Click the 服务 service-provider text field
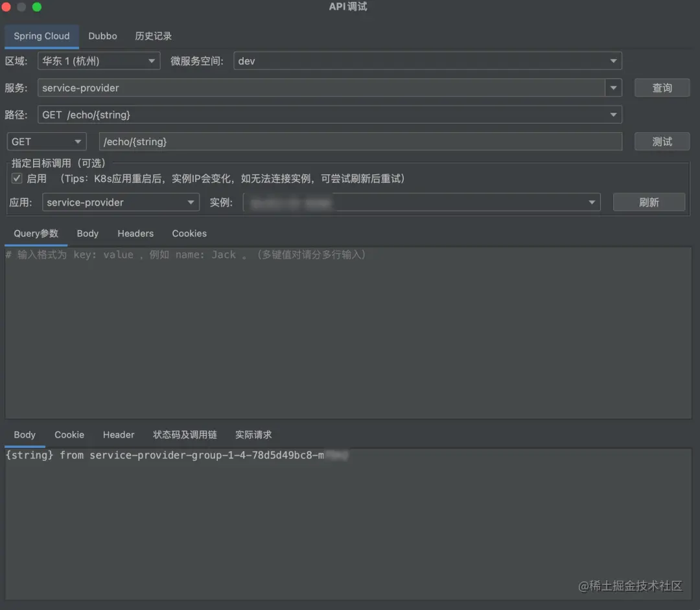The height and width of the screenshot is (610, 700). click(321, 88)
